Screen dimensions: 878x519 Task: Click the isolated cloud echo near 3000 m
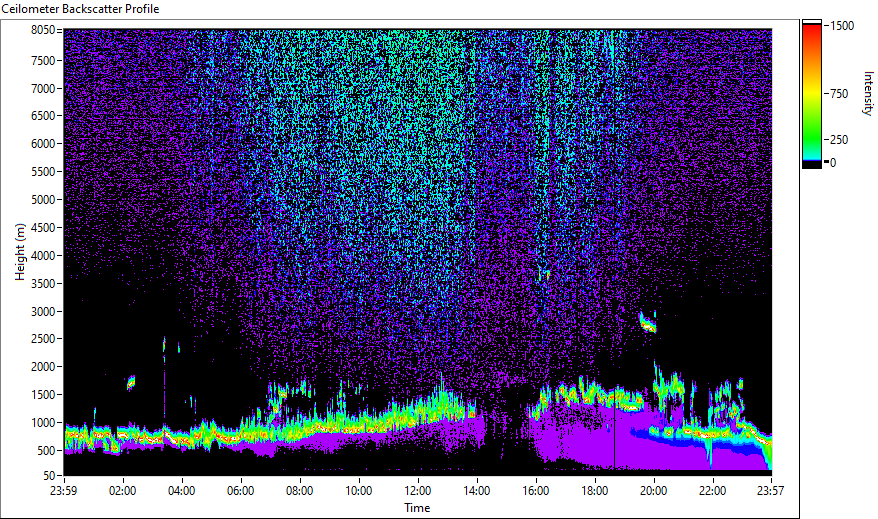coord(648,322)
